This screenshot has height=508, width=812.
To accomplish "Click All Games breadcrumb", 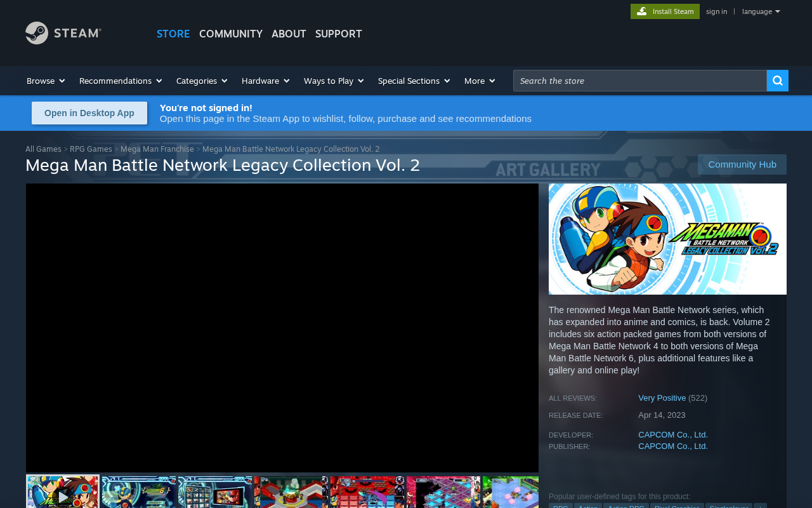I will (x=43, y=149).
